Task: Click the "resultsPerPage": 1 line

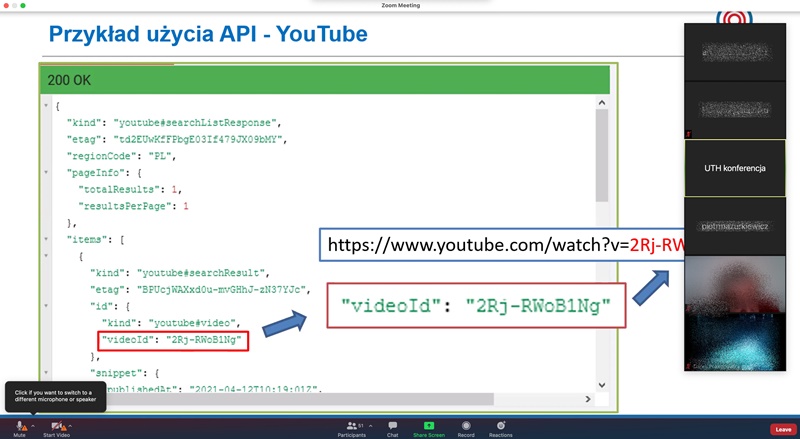Action: click(133, 206)
